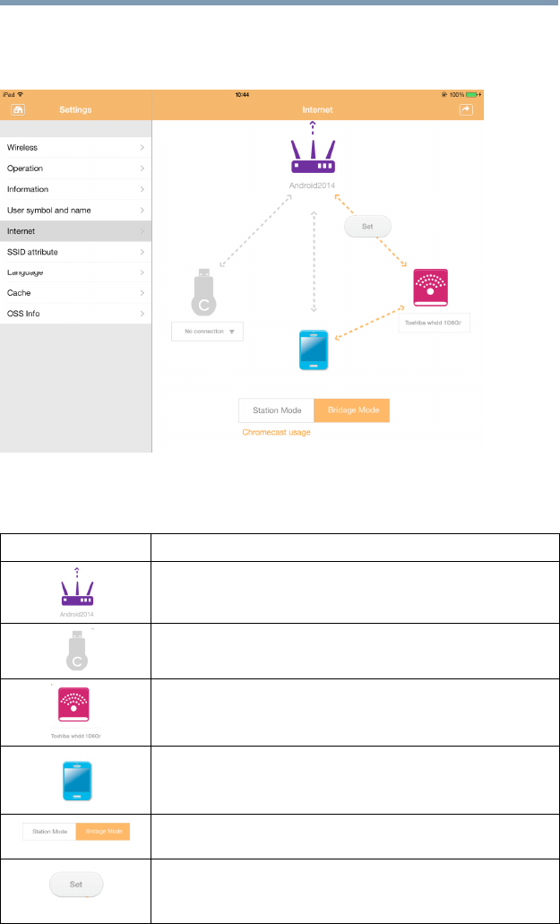
Task: Open the Cache settings row
Action: click(x=76, y=293)
